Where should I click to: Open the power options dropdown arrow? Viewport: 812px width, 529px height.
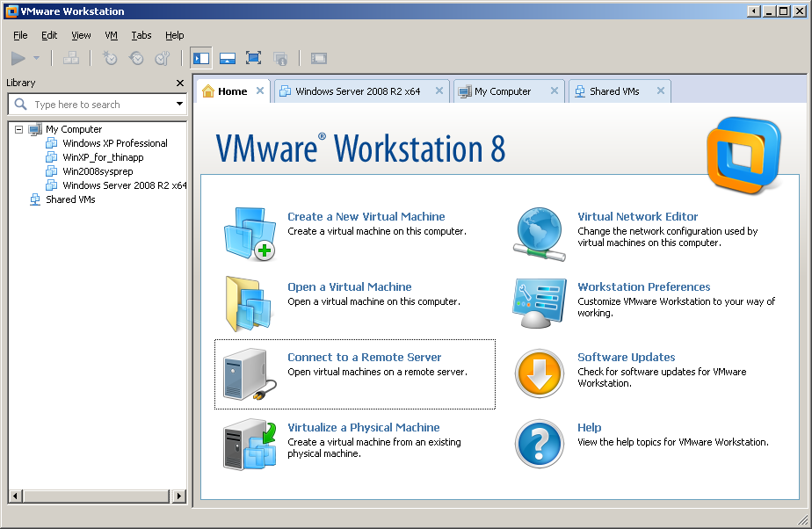point(36,59)
